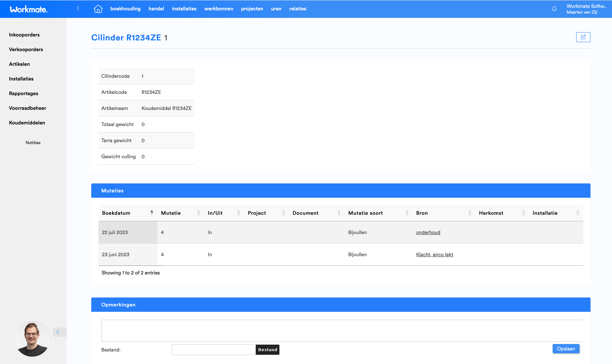Sort by the In/Uit column arrows
Screen dimensions: 612x364
(238, 213)
